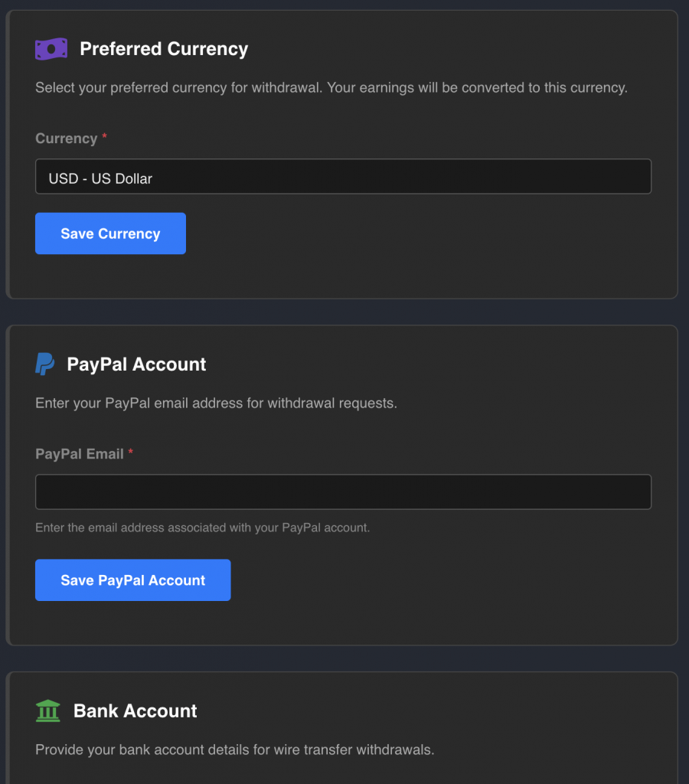Click the PayPal withdrawal requests description text
This screenshot has height=784, width=689.
(x=216, y=403)
